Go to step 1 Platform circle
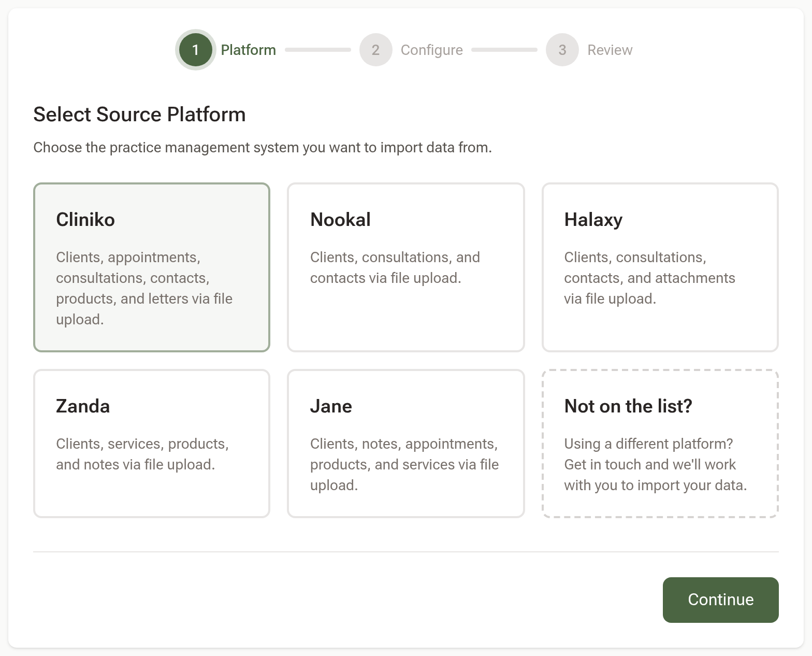This screenshot has height=656, width=812. [x=196, y=50]
